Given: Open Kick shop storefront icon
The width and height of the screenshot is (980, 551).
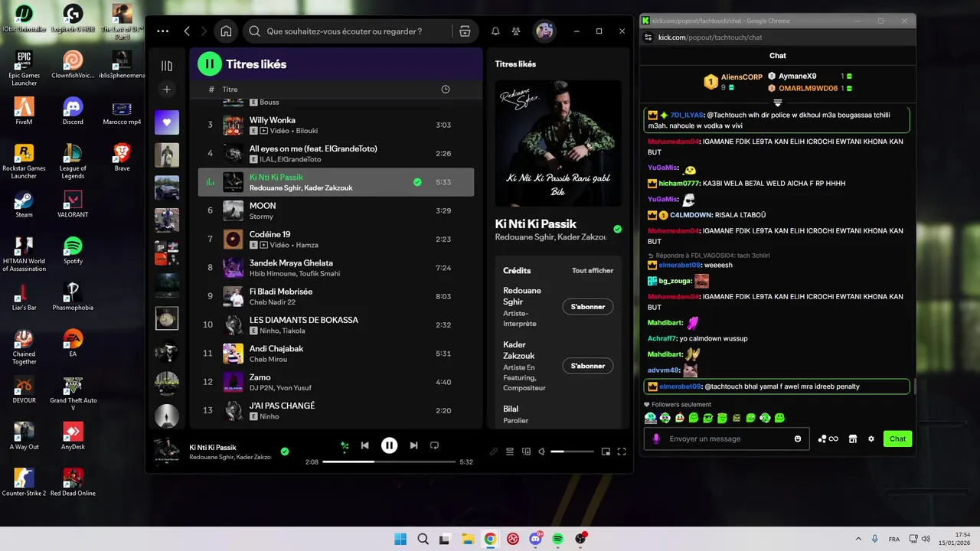Looking at the screenshot, I should coord(852,439).
